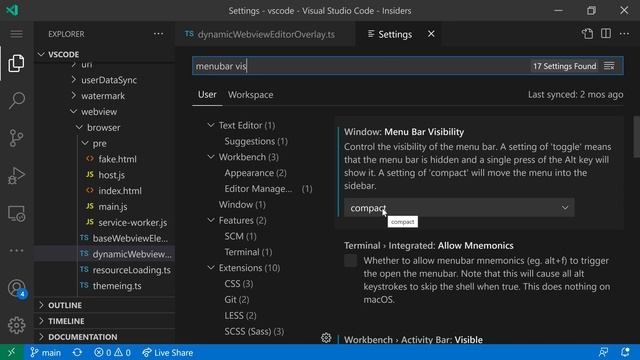Open setting gear beside Activity Bar Visible
This screenshot has height=360, width=640.
click(x=326, y=338)
